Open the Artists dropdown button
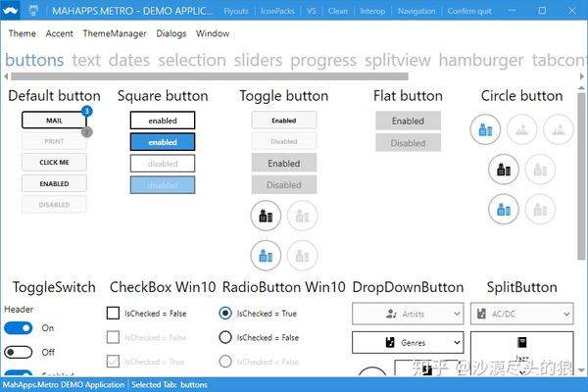This screenshot has width=588, height=392. [x=408, y=314]
